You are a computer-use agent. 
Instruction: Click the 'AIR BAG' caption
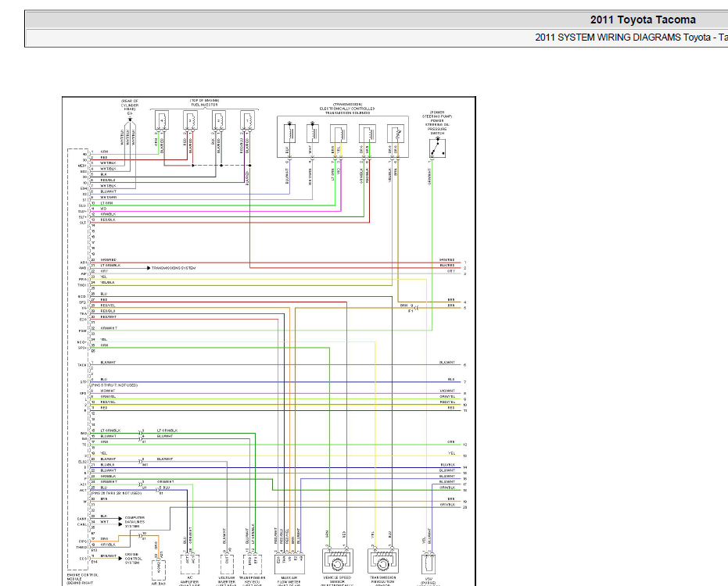point(158,584)
